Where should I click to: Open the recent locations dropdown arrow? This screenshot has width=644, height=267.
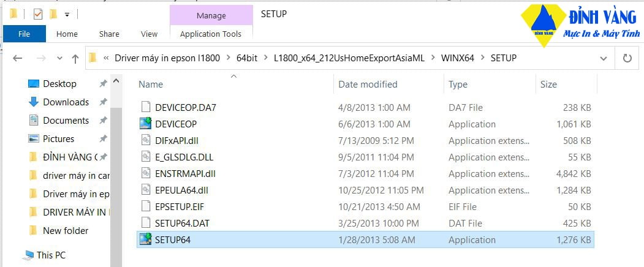59,58
